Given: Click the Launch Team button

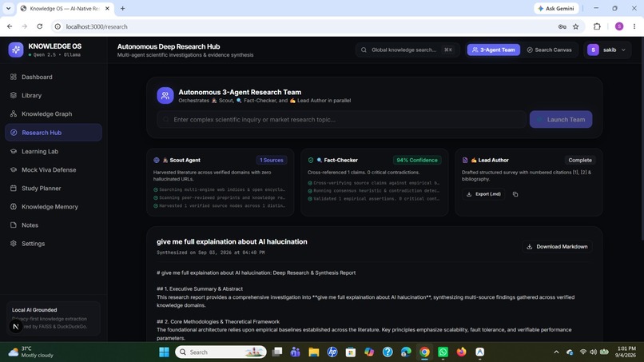Looking at the screenshot, I should click(x=561, y=120).
